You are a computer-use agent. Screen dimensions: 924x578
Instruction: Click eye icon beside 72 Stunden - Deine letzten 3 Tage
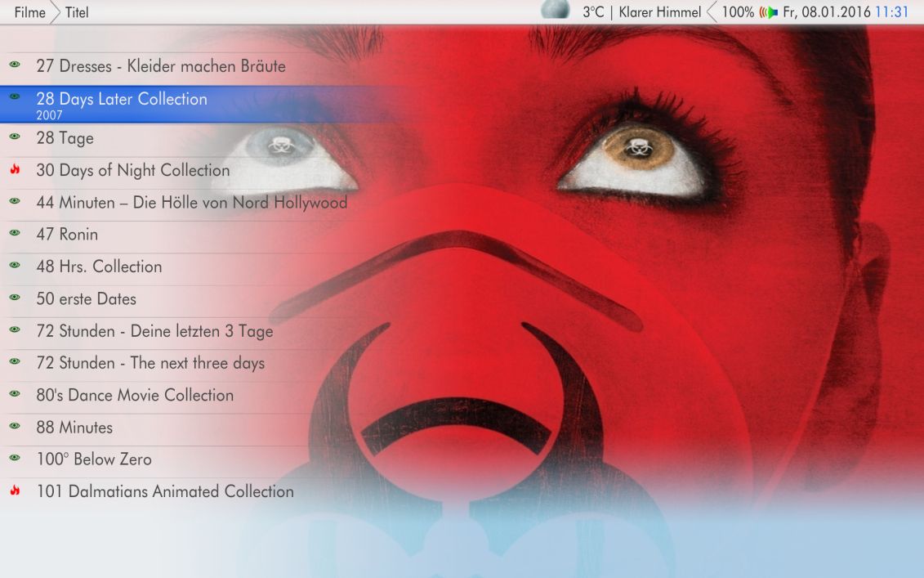click(x=15, y=329)
